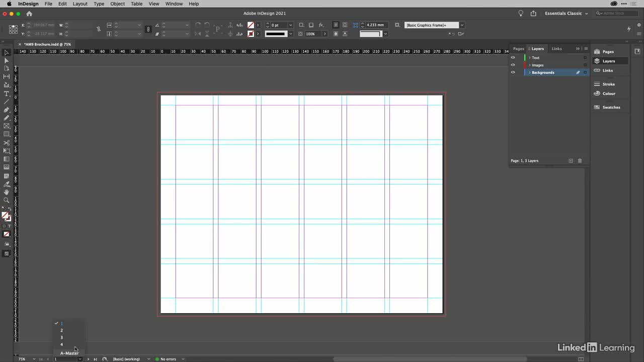Create a new layer in Layers panel
The image size is (644, 362).
coord(571,161)
